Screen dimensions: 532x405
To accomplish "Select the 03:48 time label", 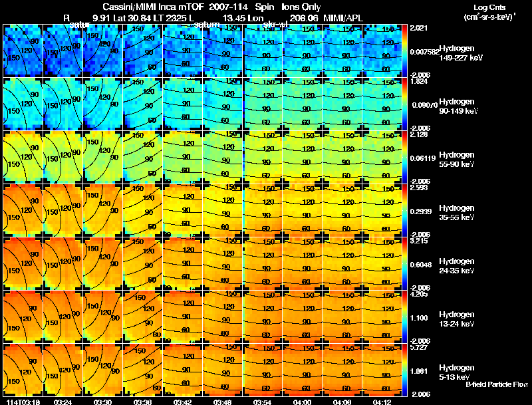I will click(x=222, y=402).
